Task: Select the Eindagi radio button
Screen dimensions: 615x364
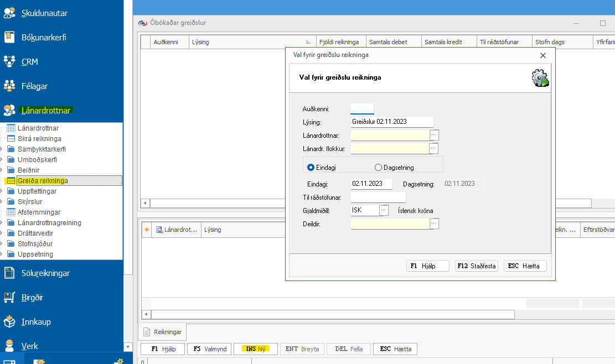Action: (x=311, y=167)
